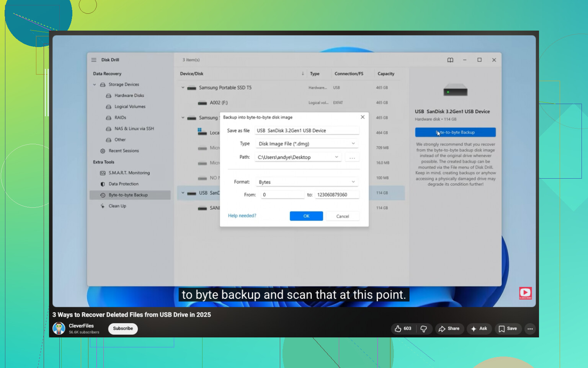Dislike the video with thumbs down

click(424, 329)
